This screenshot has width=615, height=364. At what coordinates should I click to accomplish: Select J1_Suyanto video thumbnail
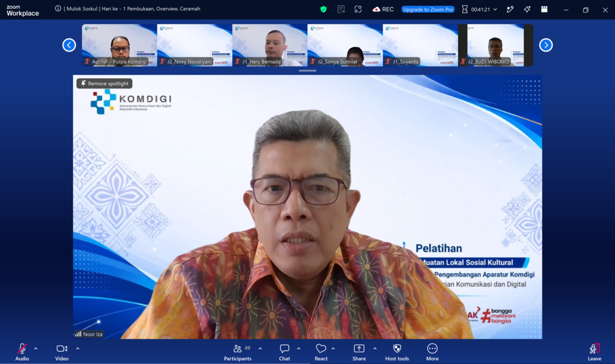pos(421,45)
